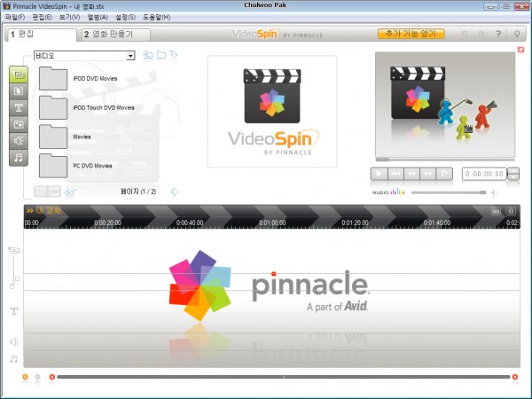Click timeline scroll left red arrow
This screenshot has width=532, height=399.
point(52,377)
